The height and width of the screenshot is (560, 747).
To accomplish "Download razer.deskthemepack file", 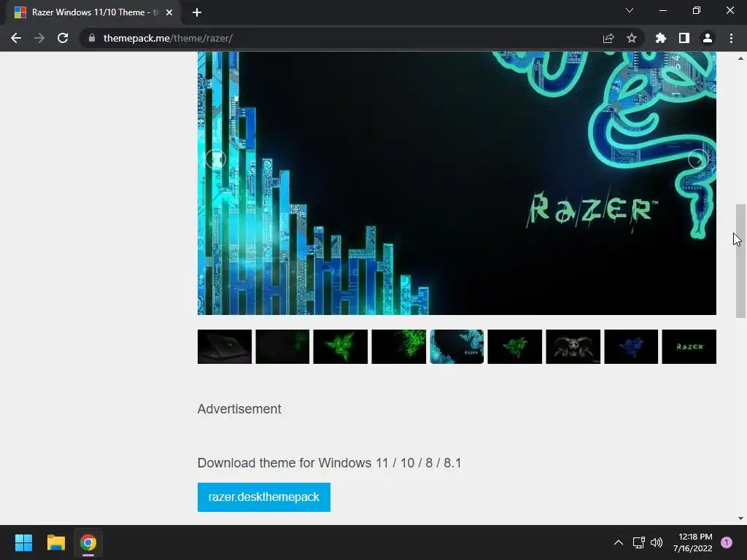I will click(x=264, y=497).
